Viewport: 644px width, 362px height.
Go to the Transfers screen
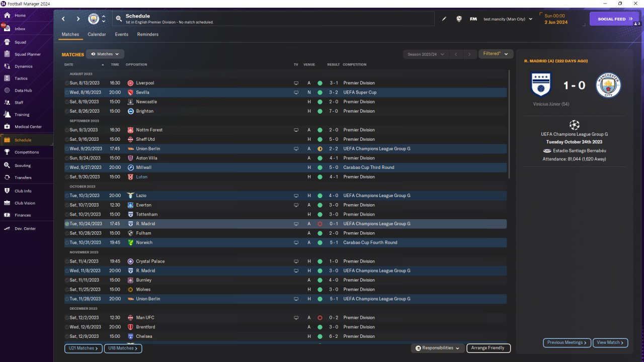(x=23, y=177)
